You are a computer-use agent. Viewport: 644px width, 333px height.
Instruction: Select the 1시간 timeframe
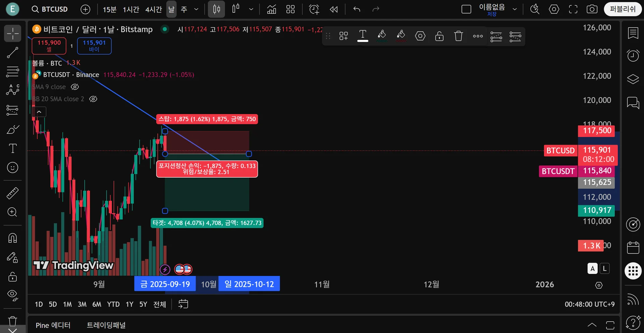[131, 9]
